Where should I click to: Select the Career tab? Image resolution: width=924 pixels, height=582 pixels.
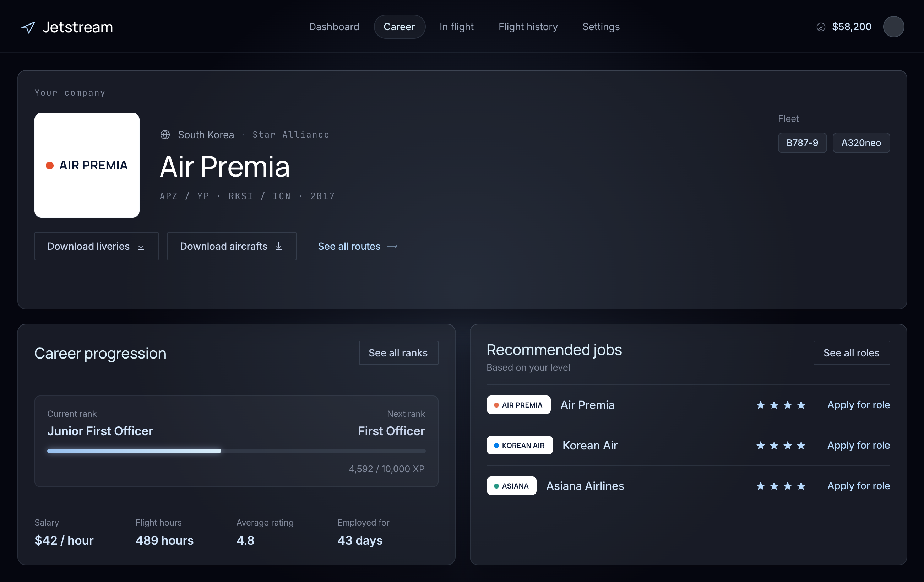pyautogui.click(x=399, y=27)
